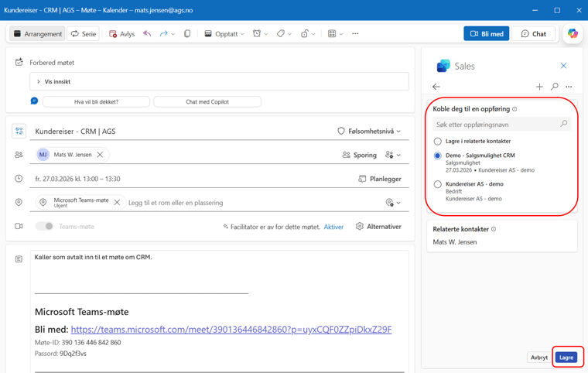Open the Arrangement tab
This screenshot has height=373, width=588.
click(37, 34)
